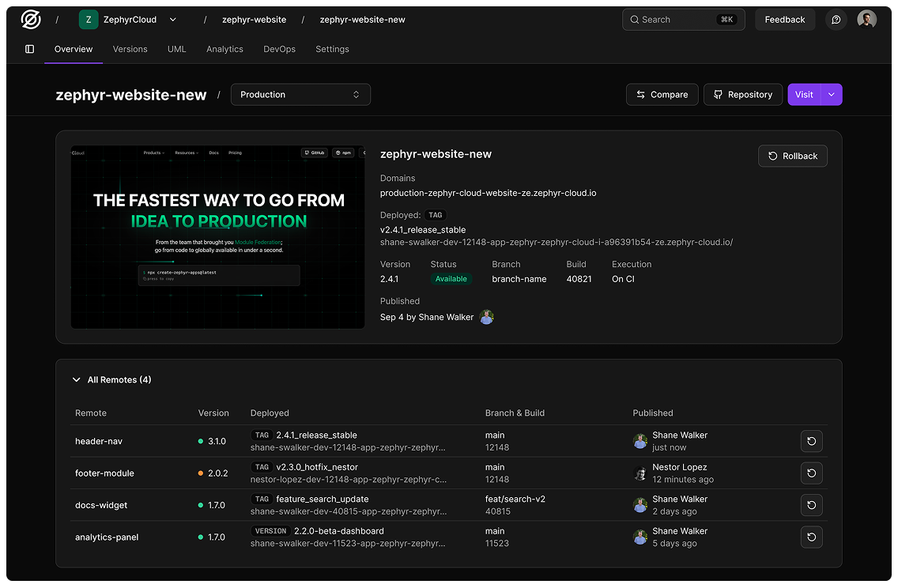Click the 2.2.0-beta-dashboard version text
The width and height of the screenshot is (898, 588).
coord(339,531)
